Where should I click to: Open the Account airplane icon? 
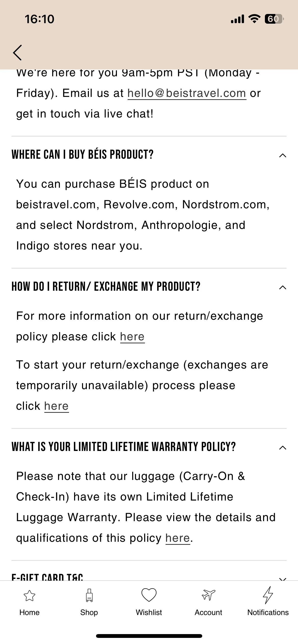(x=208, y=595)
